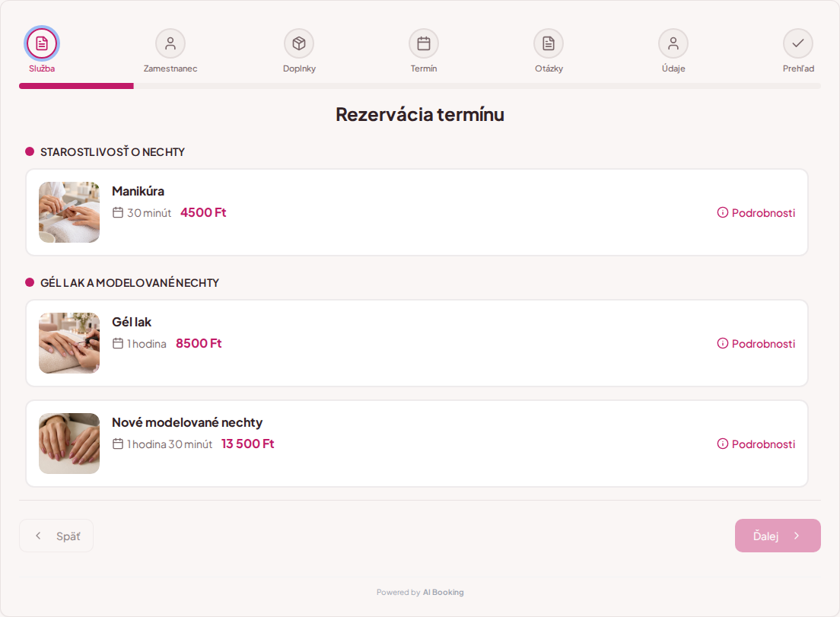This screenshot has width=840, height=617.
Task: Choose the Manikúra service title
Action: [x=138, y=191]
